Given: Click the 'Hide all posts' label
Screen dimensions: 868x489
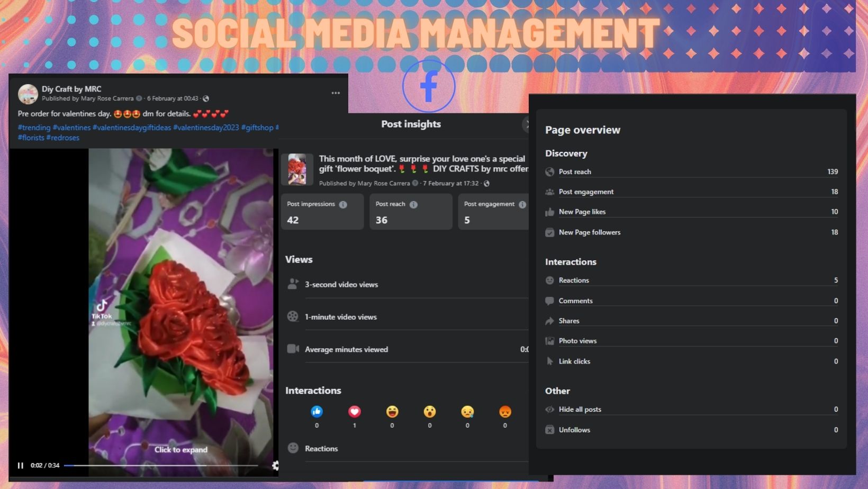Looking at the screenshot, I should [580, 409].
